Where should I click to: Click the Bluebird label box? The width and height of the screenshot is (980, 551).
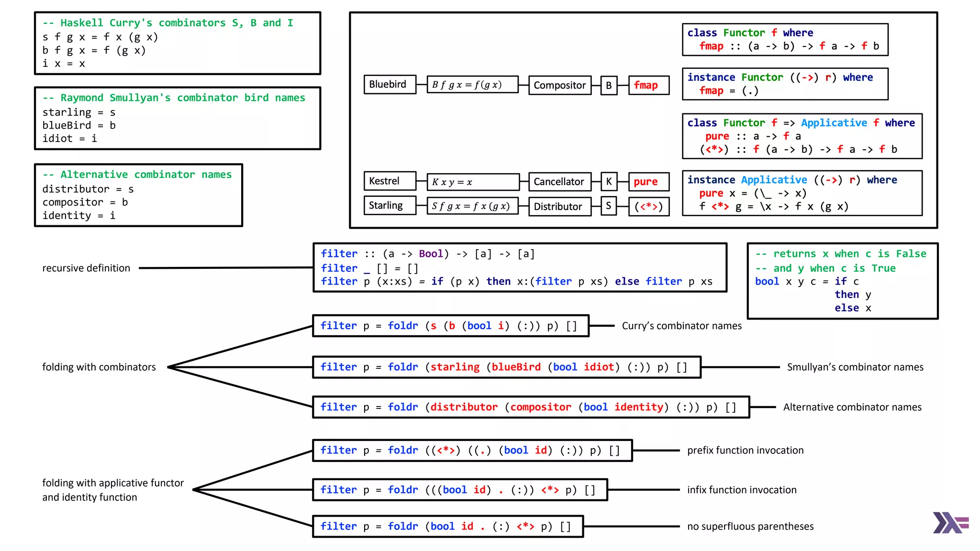pyautogui.click(x=389, y=85)
